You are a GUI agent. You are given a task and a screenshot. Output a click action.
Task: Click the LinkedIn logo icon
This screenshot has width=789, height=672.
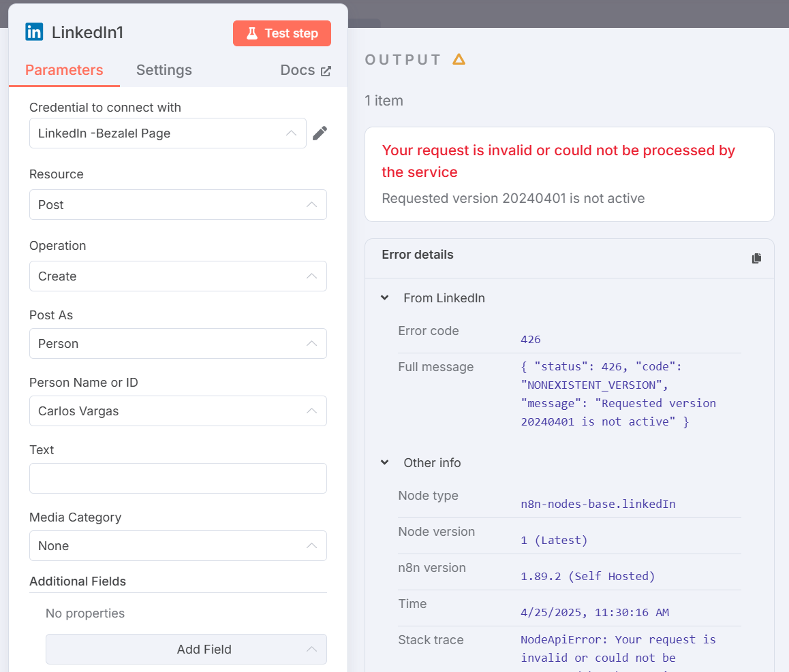(34, 32)
